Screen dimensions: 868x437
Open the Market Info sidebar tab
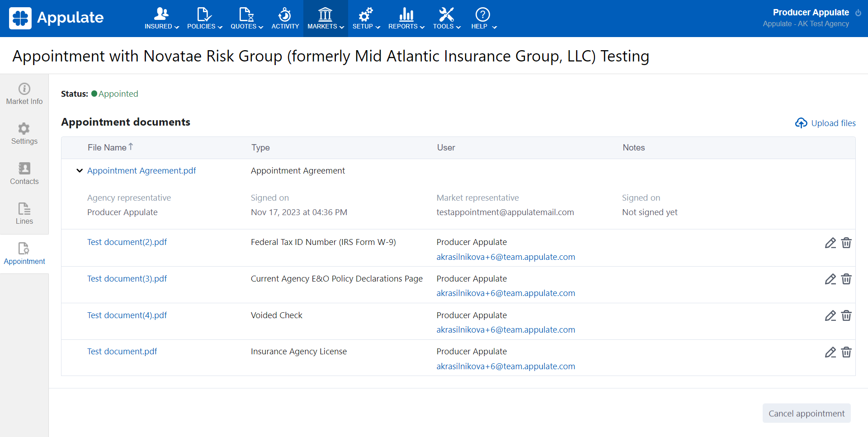coord(24,94)
